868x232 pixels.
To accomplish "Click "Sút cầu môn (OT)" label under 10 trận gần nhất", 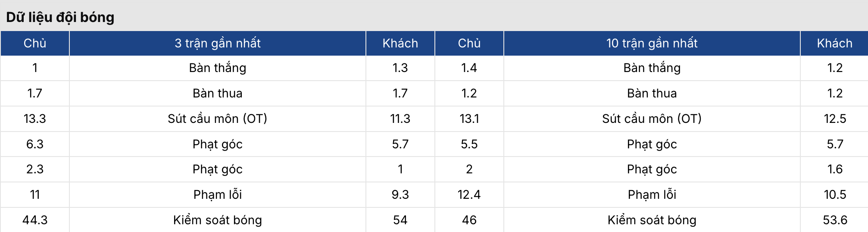I will pos(652,119).
